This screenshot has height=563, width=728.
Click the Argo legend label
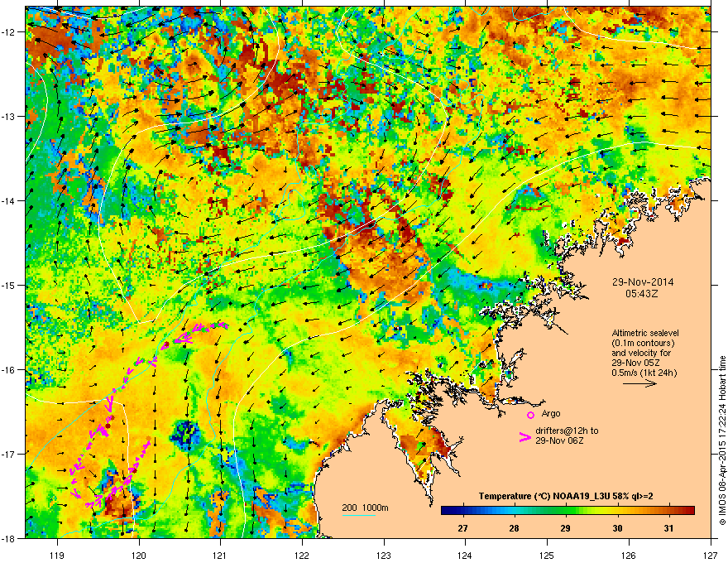click(551, 413)
